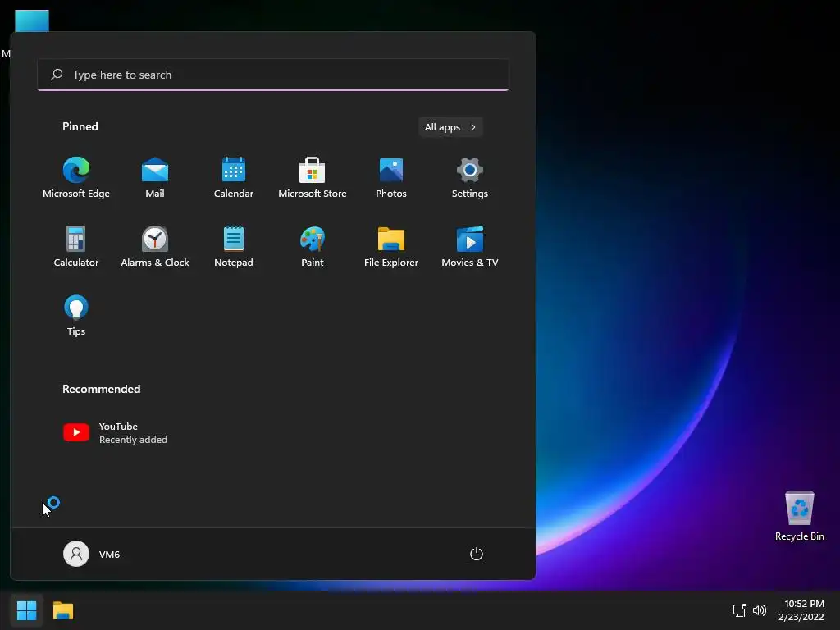Select the Recycle Bin desktop icon
Image resolution: width=840 pixels, height=630 pixels.
pos(799,517)
